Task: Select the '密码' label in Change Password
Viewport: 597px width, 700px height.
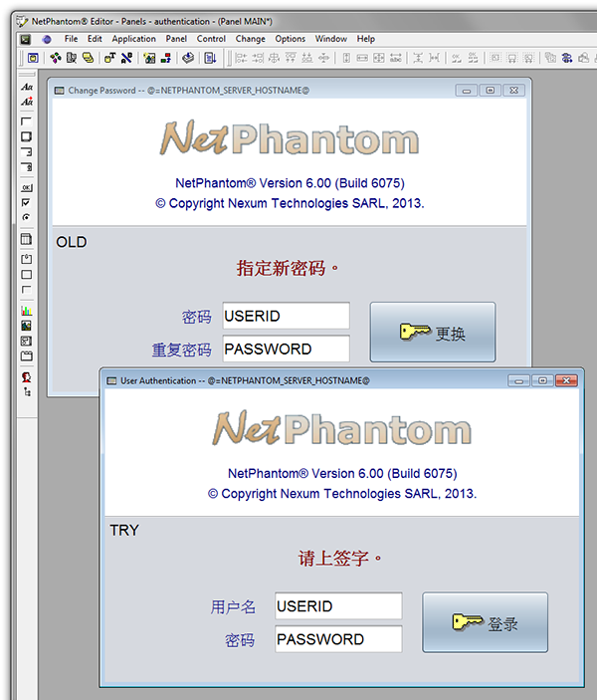Action: (196, 317)
